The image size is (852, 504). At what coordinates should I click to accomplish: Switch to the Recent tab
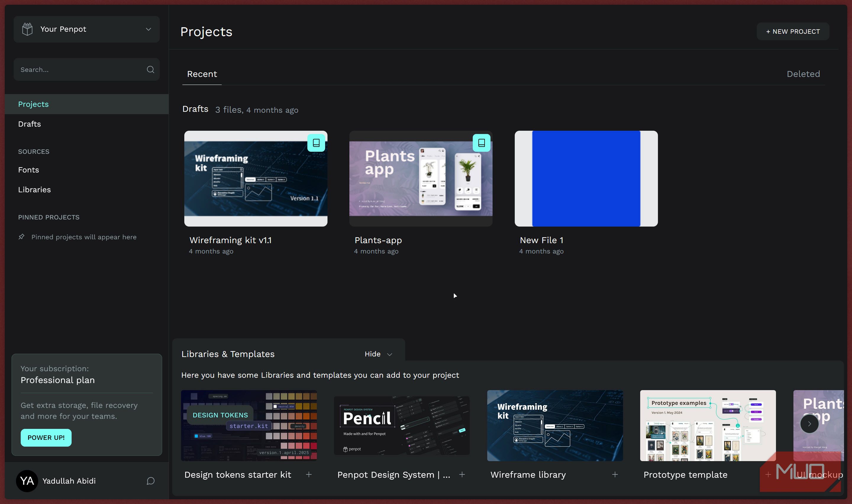[x=202, y=74]
